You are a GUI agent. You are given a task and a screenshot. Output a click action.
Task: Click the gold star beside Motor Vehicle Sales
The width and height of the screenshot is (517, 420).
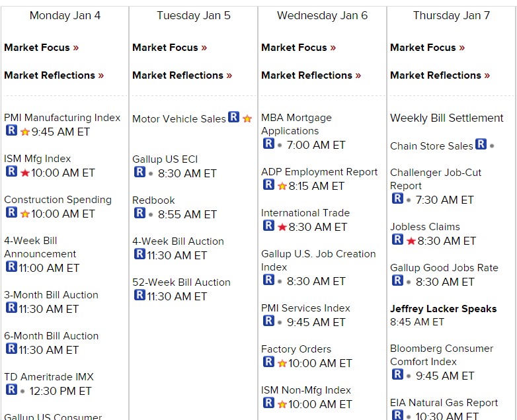pyautogui.click(x=247, y=118)
